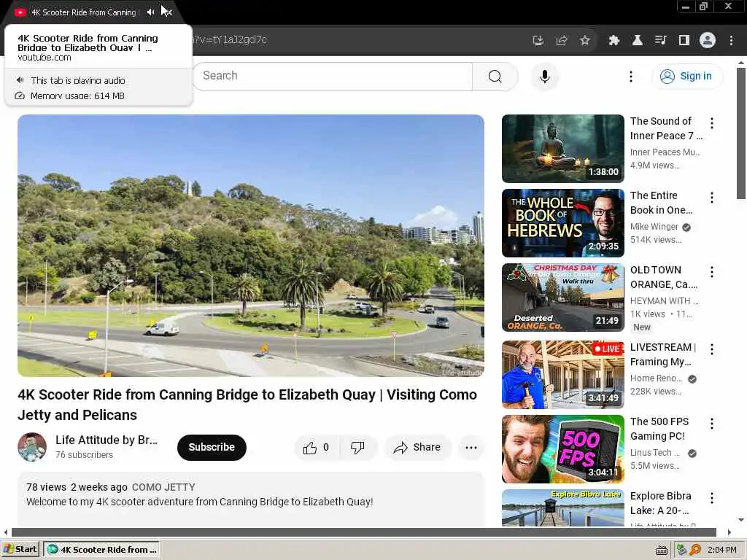Screen dimensions: 747x560
Task: Click the verified badge beside Mike Winger
Action: click(x=686, y=227)
